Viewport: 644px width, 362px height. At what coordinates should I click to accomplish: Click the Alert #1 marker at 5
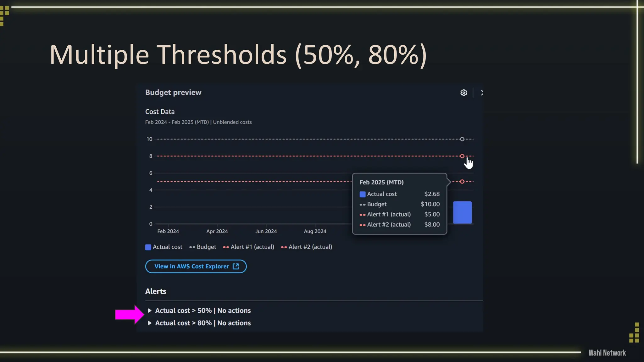pos(462,181)
